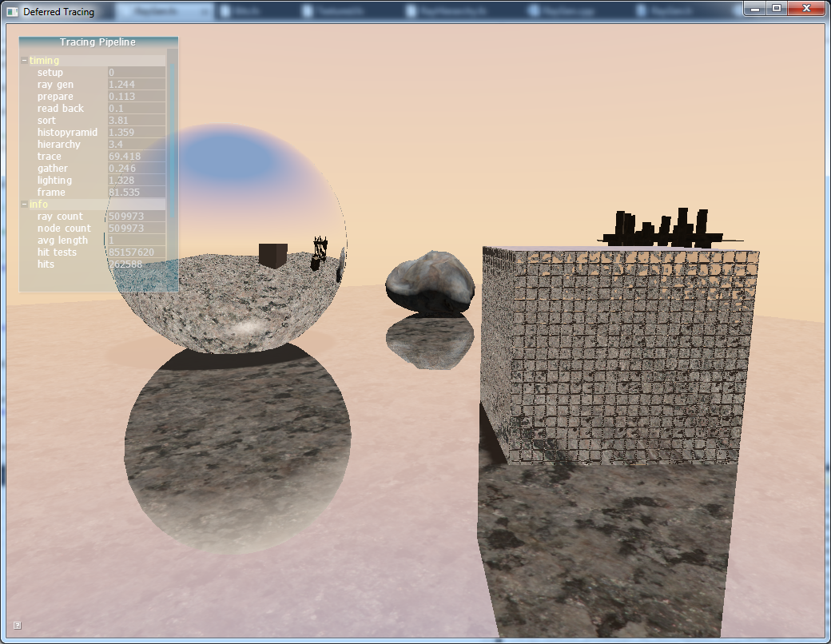
Task: Select the lighting row label
Action: click(54, 181)
